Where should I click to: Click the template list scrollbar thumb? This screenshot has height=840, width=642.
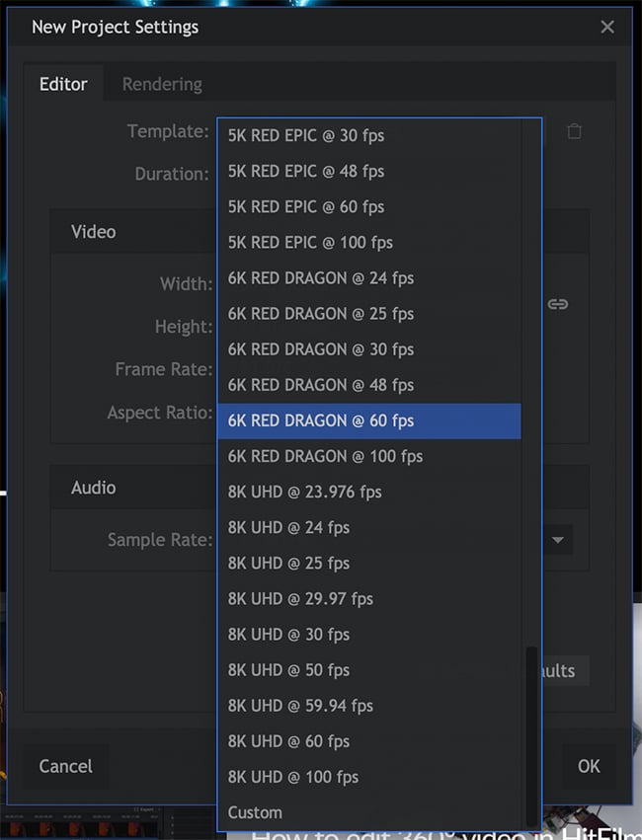(x=531, y=736)
